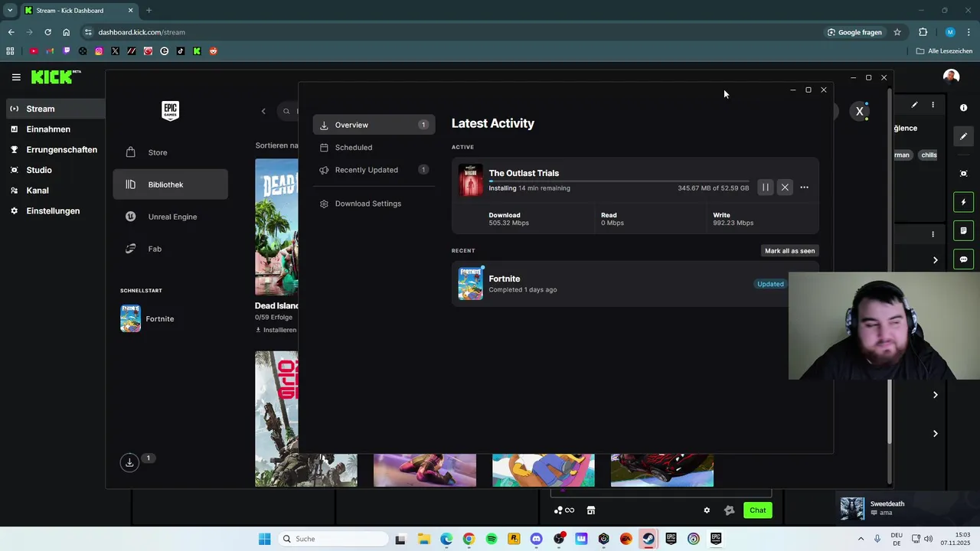Click the info icon in Kick right toolbar

[x=964, y=108]
